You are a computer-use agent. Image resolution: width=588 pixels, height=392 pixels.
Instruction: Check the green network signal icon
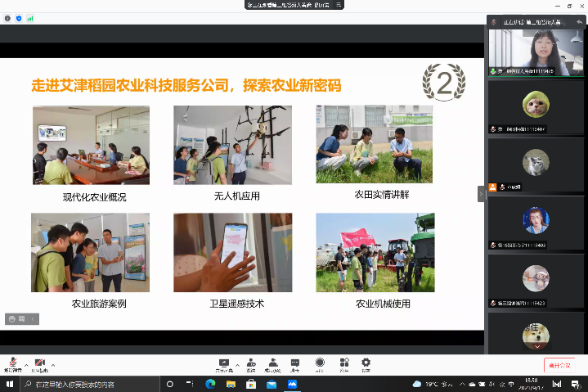[x=30, y=17]
